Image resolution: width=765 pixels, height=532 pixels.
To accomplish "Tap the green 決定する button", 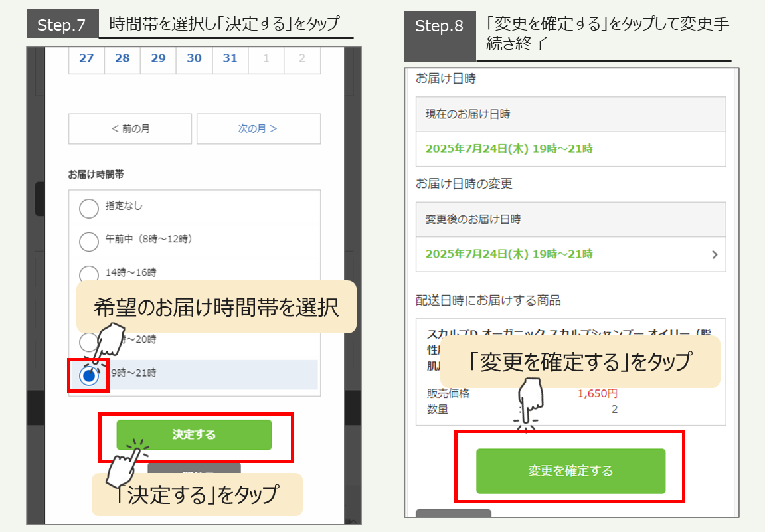I will pos(194,435).
